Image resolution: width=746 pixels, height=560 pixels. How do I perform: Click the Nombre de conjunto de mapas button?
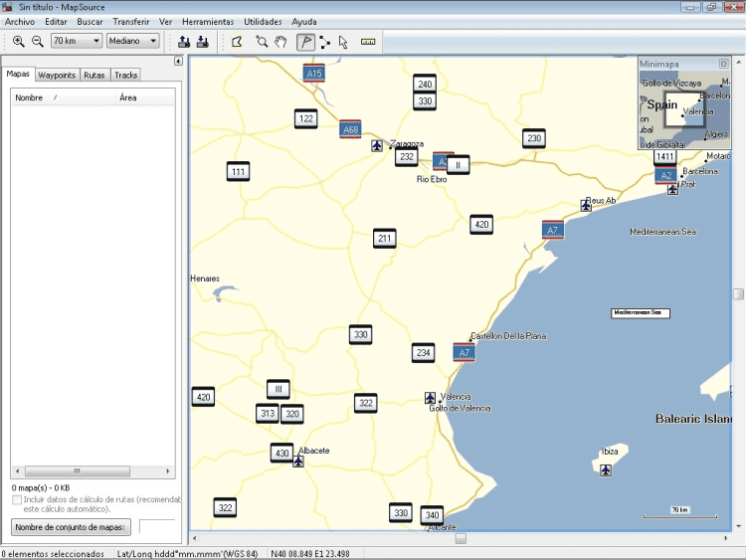click(71, 527)
